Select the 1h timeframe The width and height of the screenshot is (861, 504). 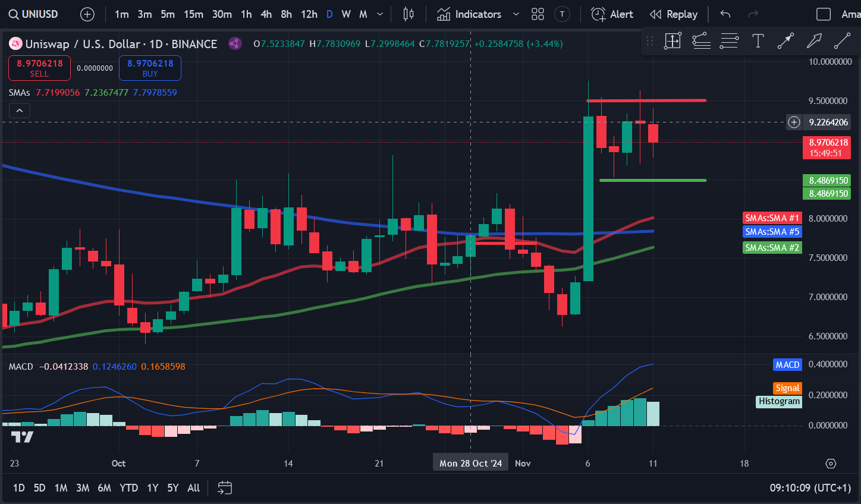[x=246, y=14]
